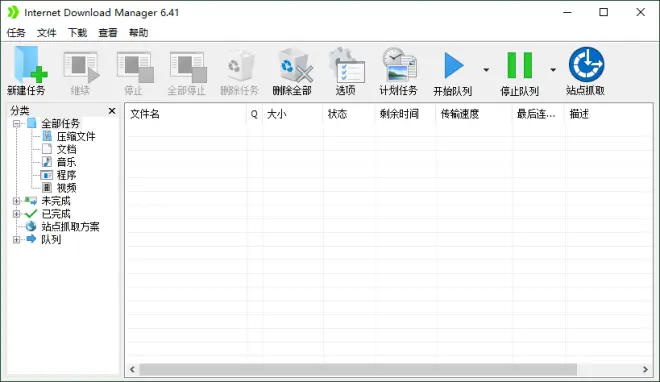Start the queue with the 开始队列 play icon
Viewport: 660px width, 382px height.
click(x=454, y=65)
